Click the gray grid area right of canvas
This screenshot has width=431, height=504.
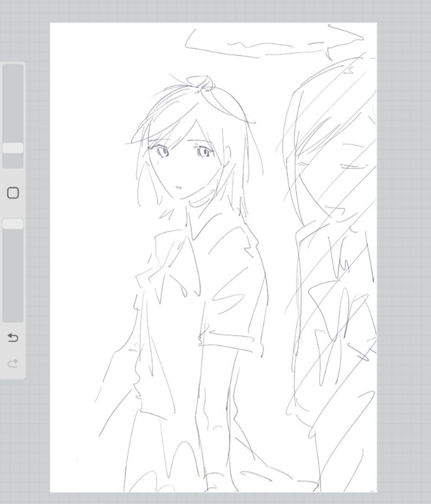[x=404, y=257]
